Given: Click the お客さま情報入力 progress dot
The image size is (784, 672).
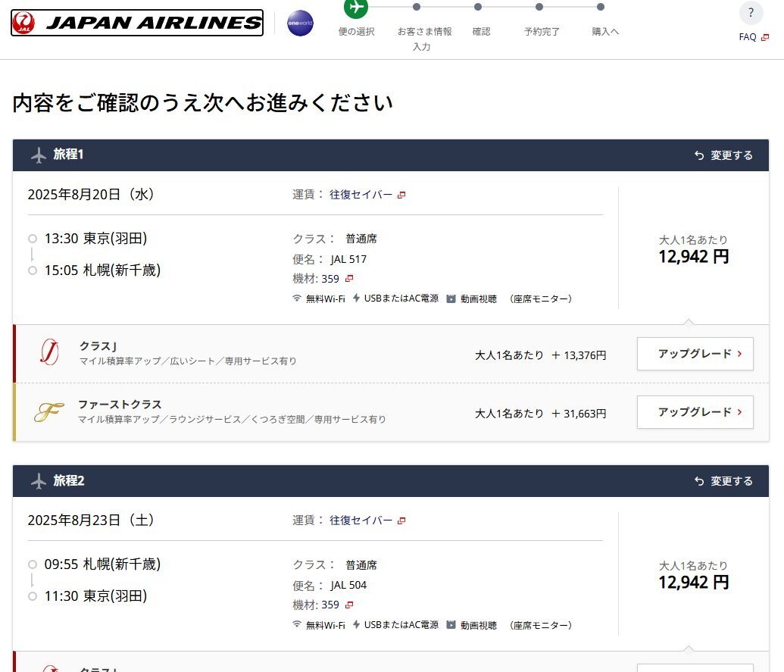Looking at the screenshot, I should point(417,7).
